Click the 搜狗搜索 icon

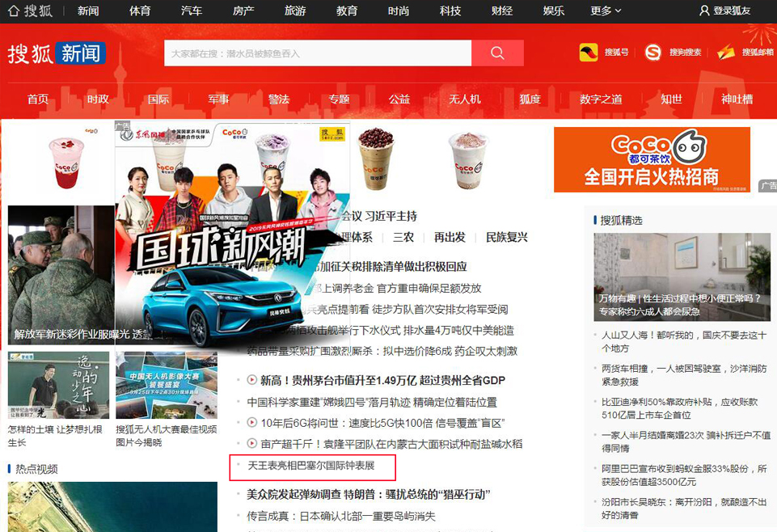coord(653,53)
